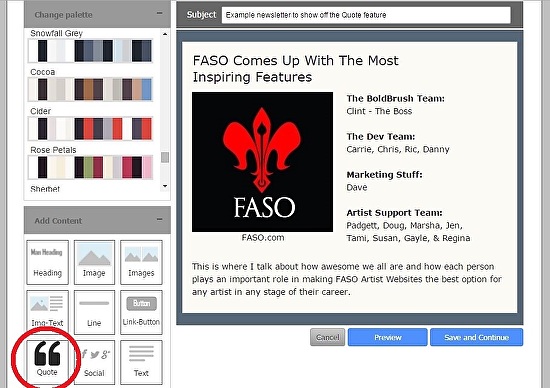Add a multi-Images block

click(x=141, y=262)
